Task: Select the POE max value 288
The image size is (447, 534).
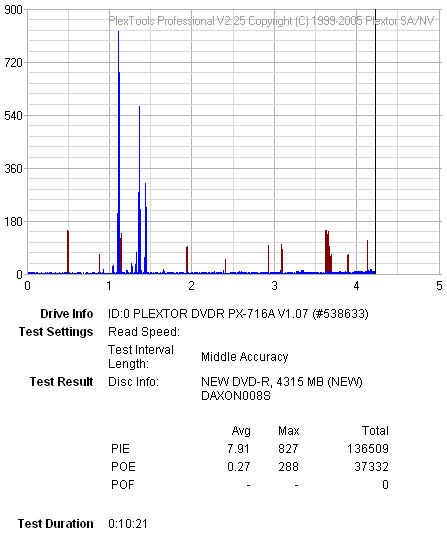Action: (x=288, y=467)
